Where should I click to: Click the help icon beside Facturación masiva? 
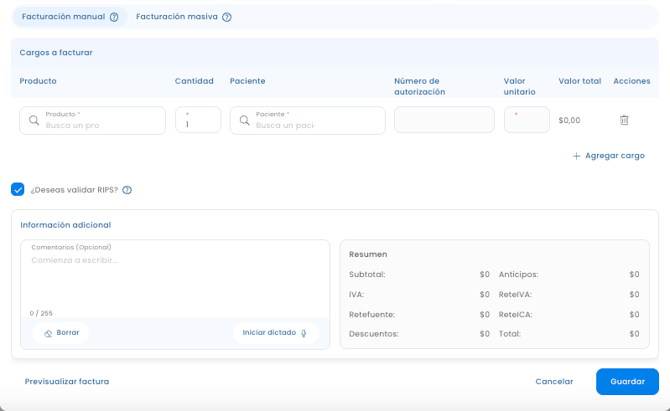click(x=227, y=17)
